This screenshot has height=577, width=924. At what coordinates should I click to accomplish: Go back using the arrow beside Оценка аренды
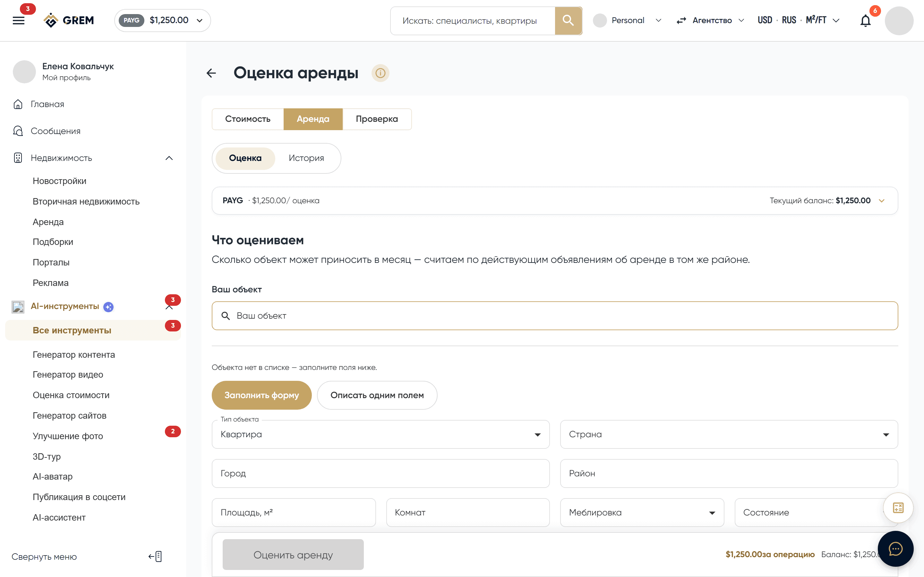coord(211,73)
